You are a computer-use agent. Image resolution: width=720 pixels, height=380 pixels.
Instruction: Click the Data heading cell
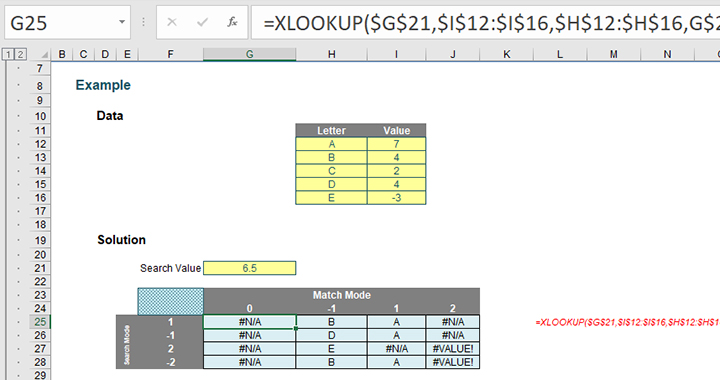[110, 116]
